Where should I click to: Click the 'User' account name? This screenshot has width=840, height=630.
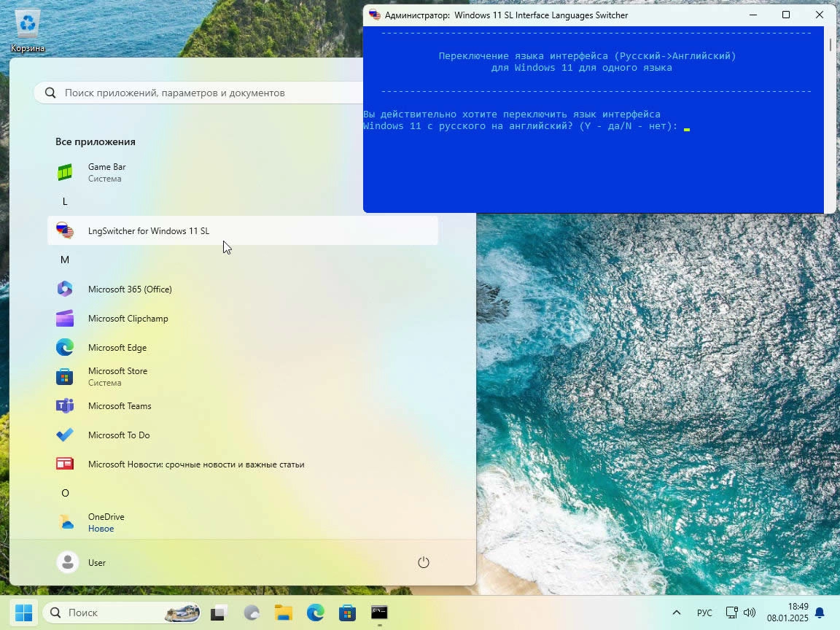(97, 562)
